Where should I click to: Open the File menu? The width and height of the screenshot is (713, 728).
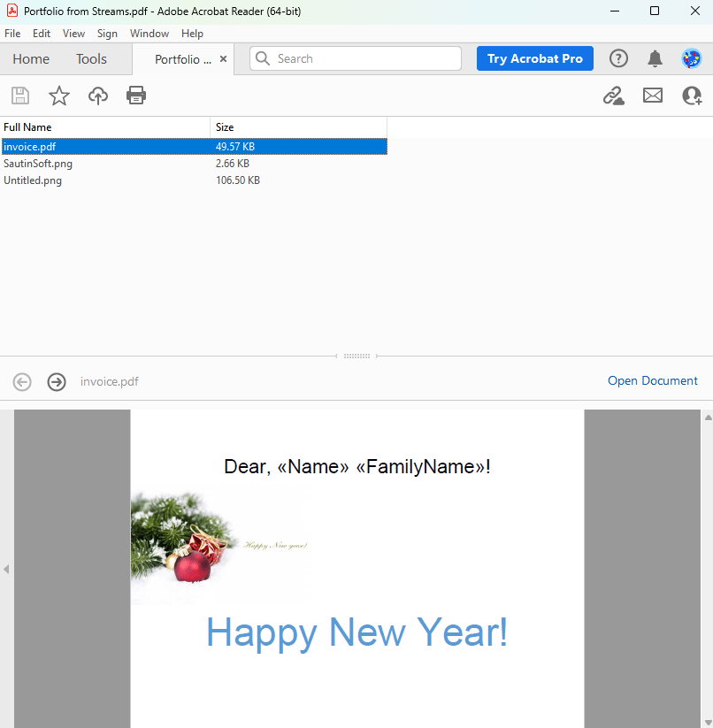(12, 34)
